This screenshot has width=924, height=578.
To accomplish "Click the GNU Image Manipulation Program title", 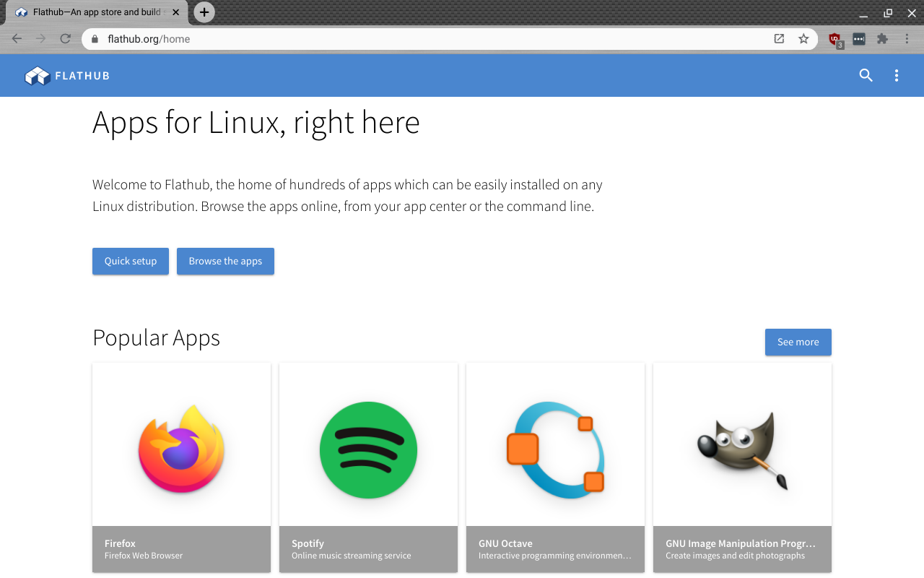I will point(741,543).
